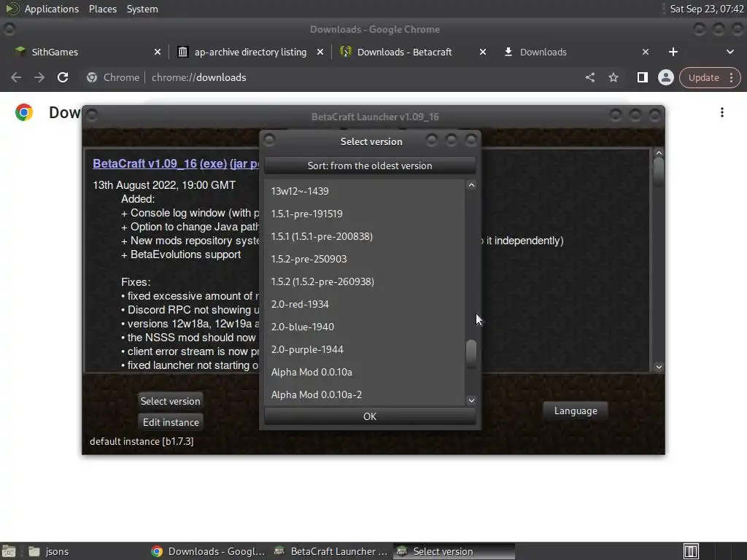The height and width of the screenshot is (560, 747).
Task: Pick the 2.0-purple-1944 version
Action: (365, 349)
